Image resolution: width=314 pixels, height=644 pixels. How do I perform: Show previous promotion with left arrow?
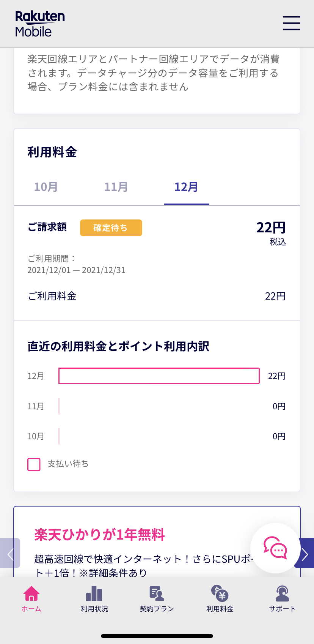tap(10, 554)
